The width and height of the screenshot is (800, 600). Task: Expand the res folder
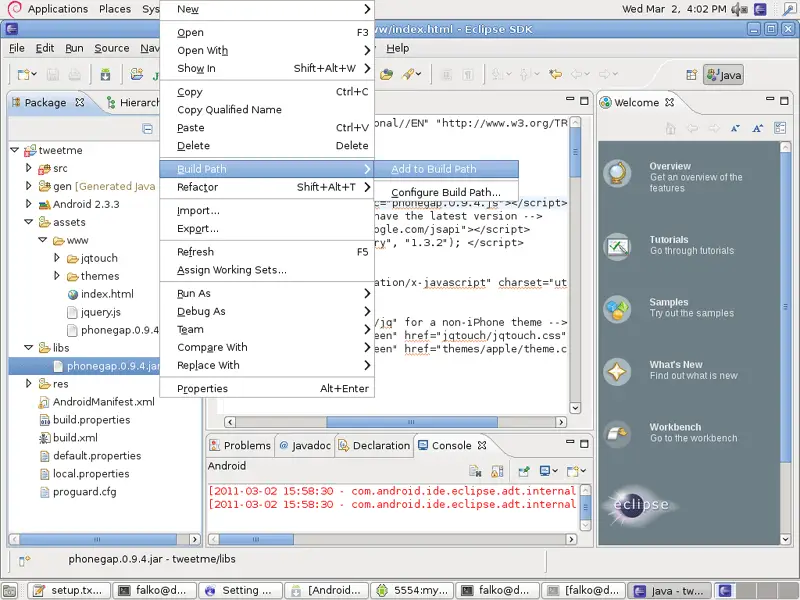[x=29, y=383]
